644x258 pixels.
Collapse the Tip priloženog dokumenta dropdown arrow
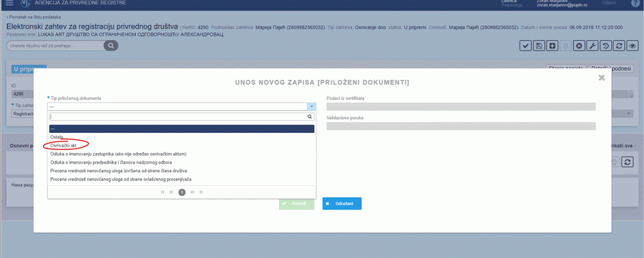tap(312, 106)
